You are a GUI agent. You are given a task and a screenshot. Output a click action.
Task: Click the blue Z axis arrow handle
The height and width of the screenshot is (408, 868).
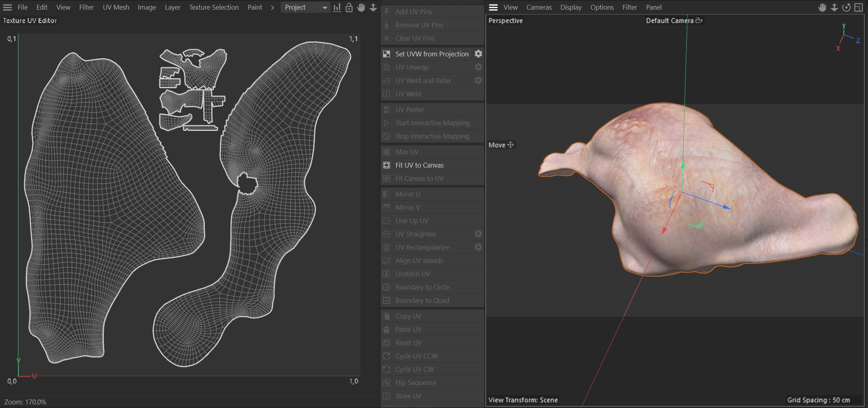[x=726, y=207]
